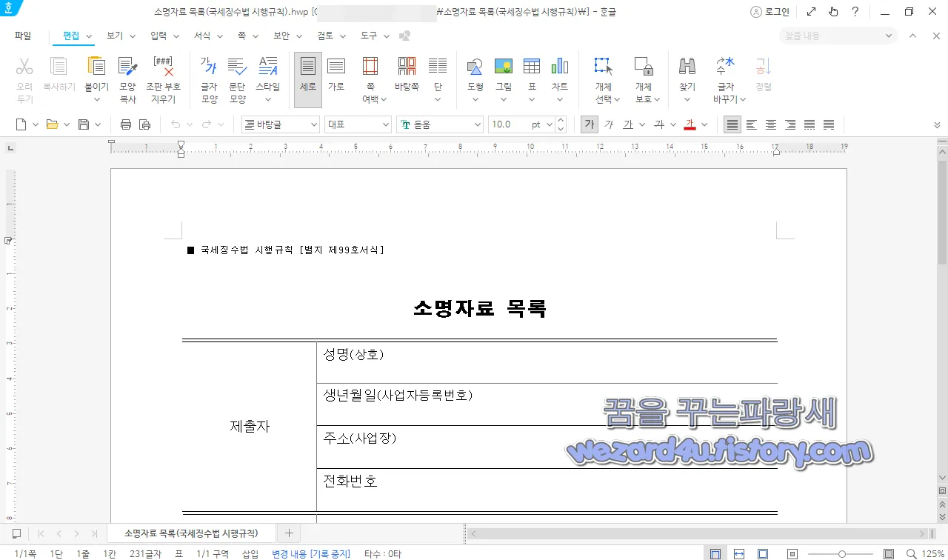Select justify (양쪽 정렬) alignment
The width and height of the screenshot is (948, 560).
pyautogui.click(x=732, y=124)
